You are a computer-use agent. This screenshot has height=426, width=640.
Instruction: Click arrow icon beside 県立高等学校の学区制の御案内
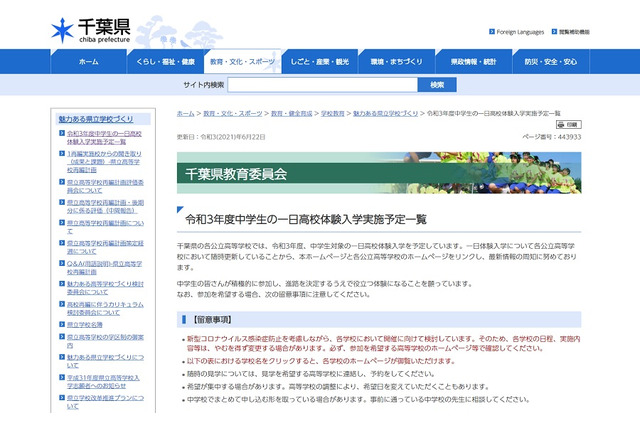(x=62, y=337)
